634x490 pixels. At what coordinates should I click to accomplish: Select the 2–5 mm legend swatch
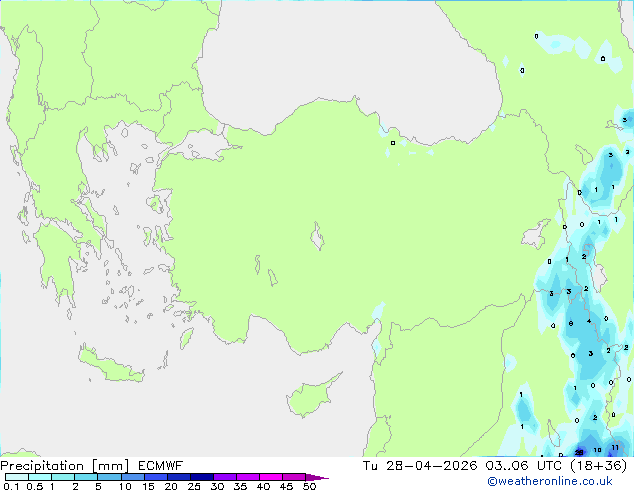[86, 477]
